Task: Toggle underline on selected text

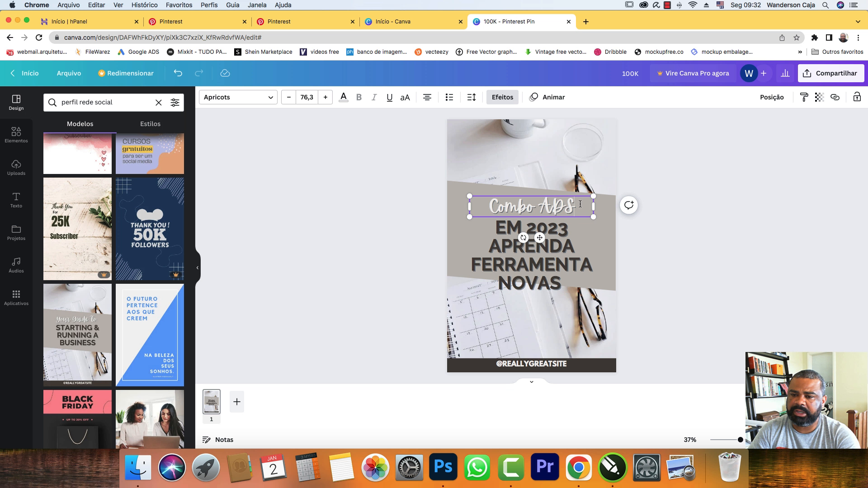Action: point(389,97)
